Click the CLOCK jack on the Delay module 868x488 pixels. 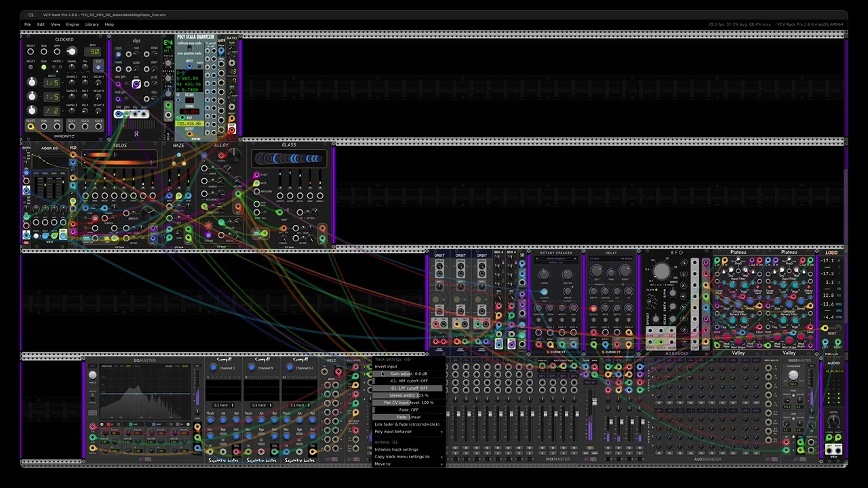(593, 309)
